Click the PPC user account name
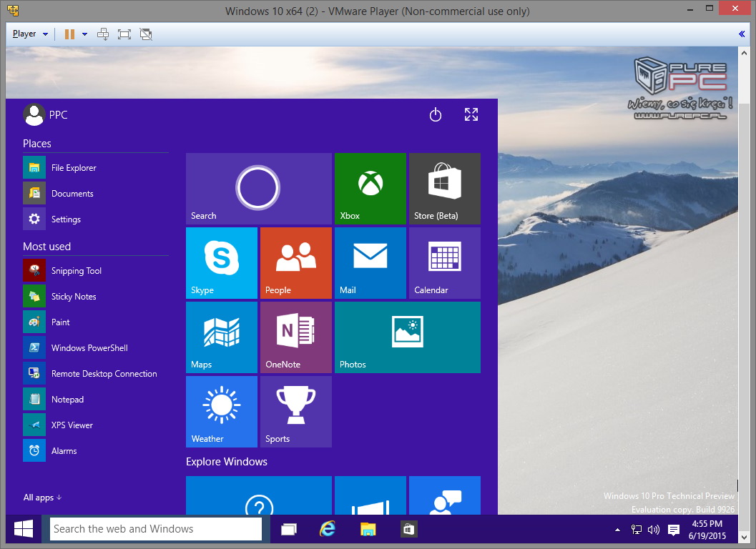756x549 pixels. click(57, 115)
